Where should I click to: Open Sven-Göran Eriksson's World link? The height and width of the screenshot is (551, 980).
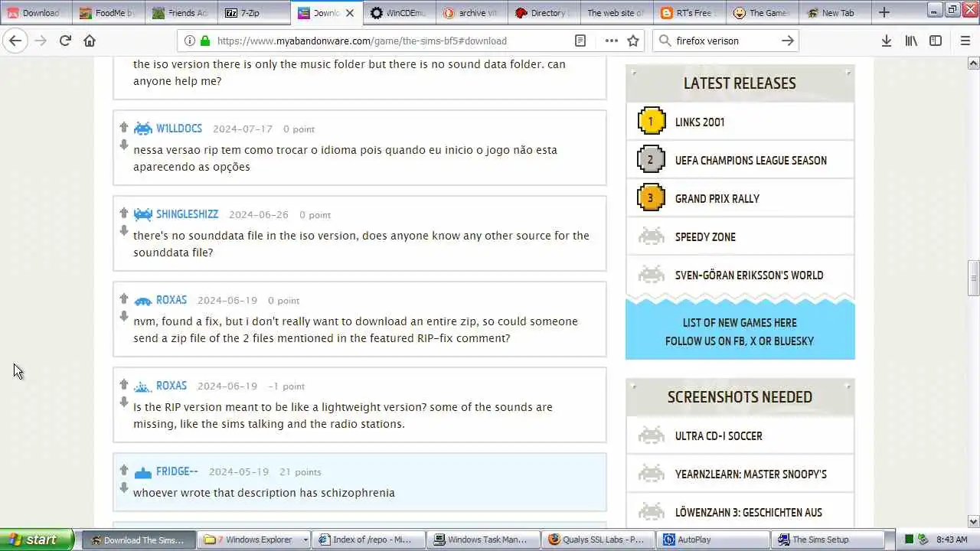coord(750,275)
